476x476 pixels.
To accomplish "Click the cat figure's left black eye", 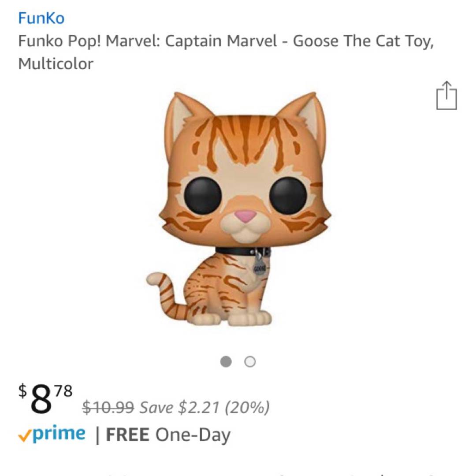I will (202, 195).
